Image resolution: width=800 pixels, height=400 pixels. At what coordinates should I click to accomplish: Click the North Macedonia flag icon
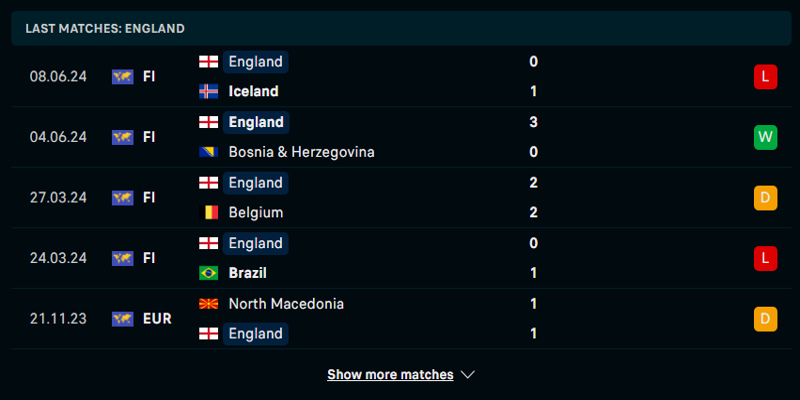point(209,303)
